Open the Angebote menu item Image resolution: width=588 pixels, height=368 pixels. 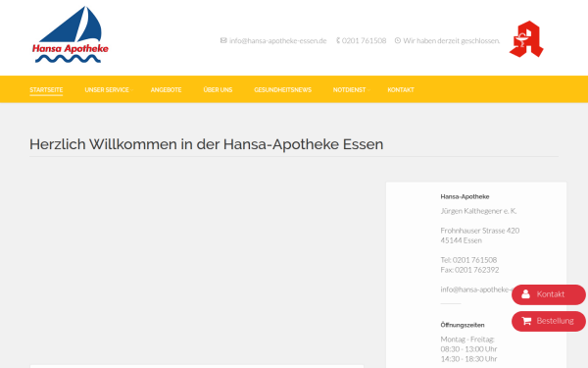tap(167, 89)
